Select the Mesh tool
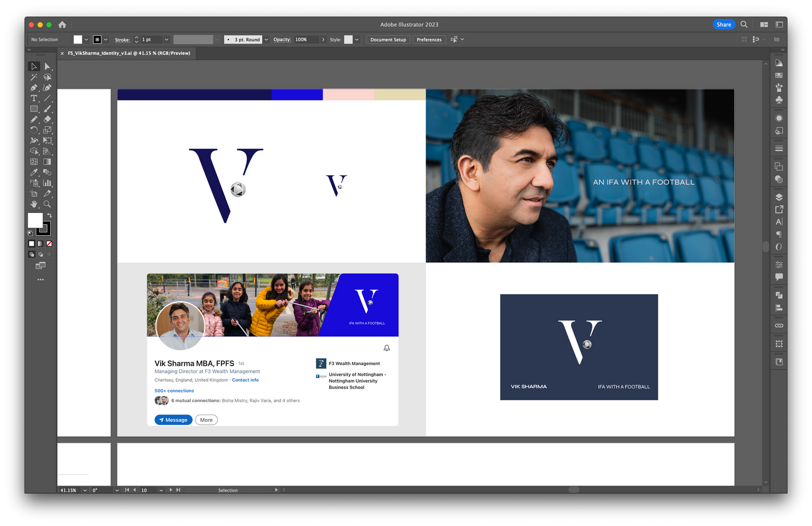Screen dimensions: 812x526 pos(34,162)
